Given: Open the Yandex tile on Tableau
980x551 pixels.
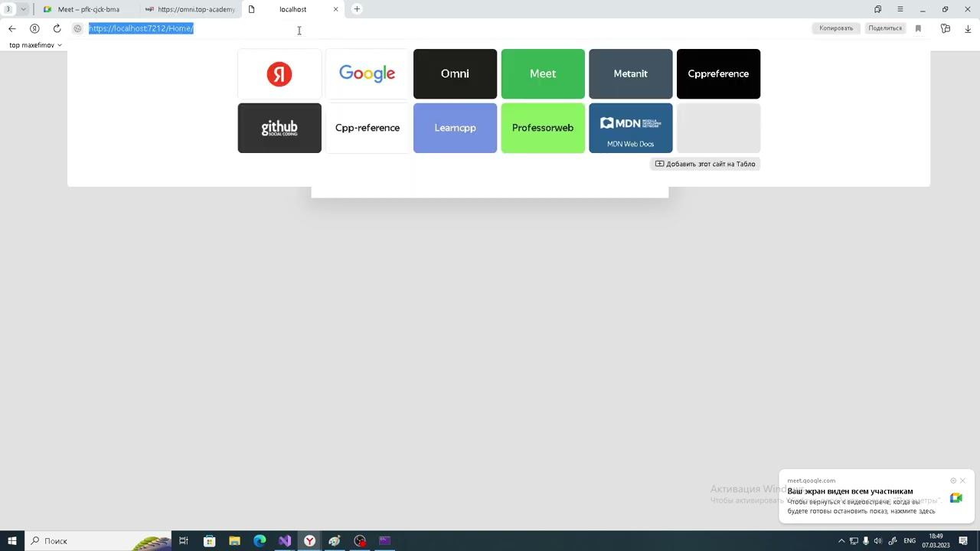Looking at the screenshot, I should click(279, 73).
